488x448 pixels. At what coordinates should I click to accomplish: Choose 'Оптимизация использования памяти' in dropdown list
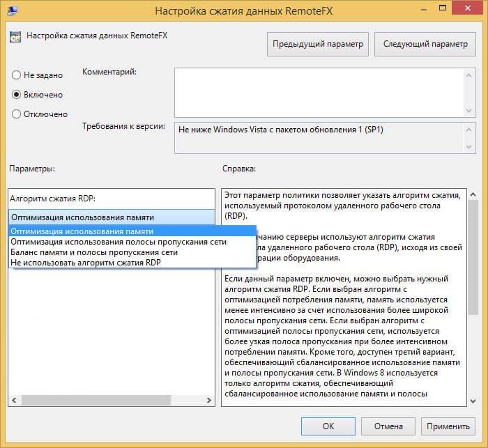pos(132,231)
